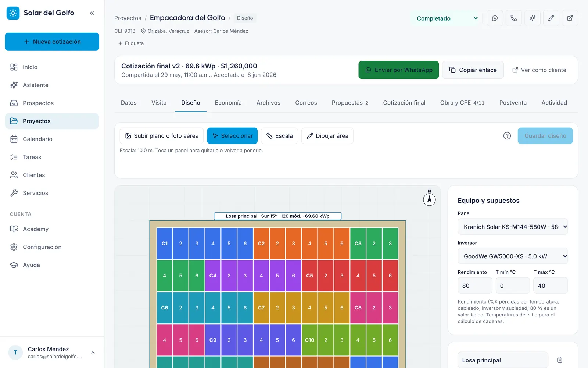Open Clientes in the sidebar
Viewport: 588px width, 368px height.
[52, 175]
